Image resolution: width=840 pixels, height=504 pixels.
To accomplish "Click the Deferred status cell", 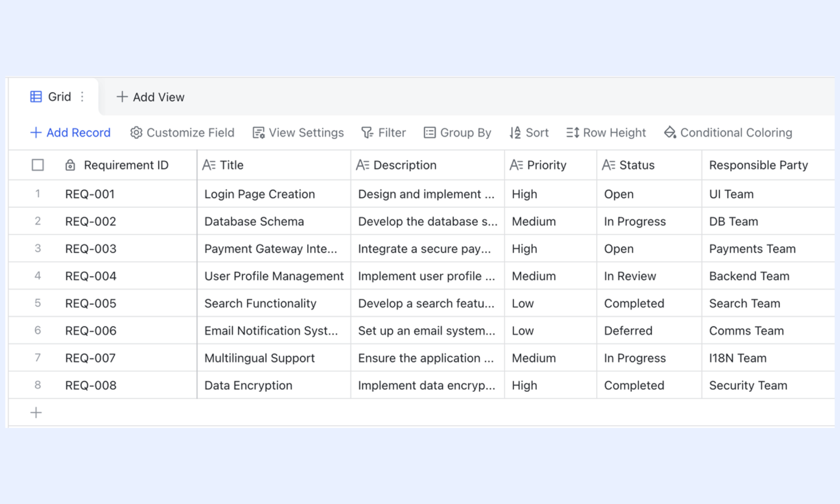I will pos(649,331).
